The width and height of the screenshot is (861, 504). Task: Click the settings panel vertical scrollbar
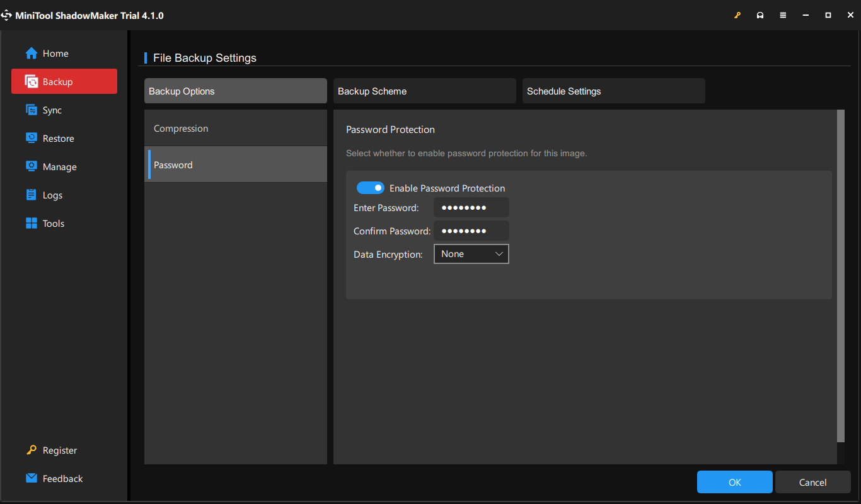pos(841,276)
